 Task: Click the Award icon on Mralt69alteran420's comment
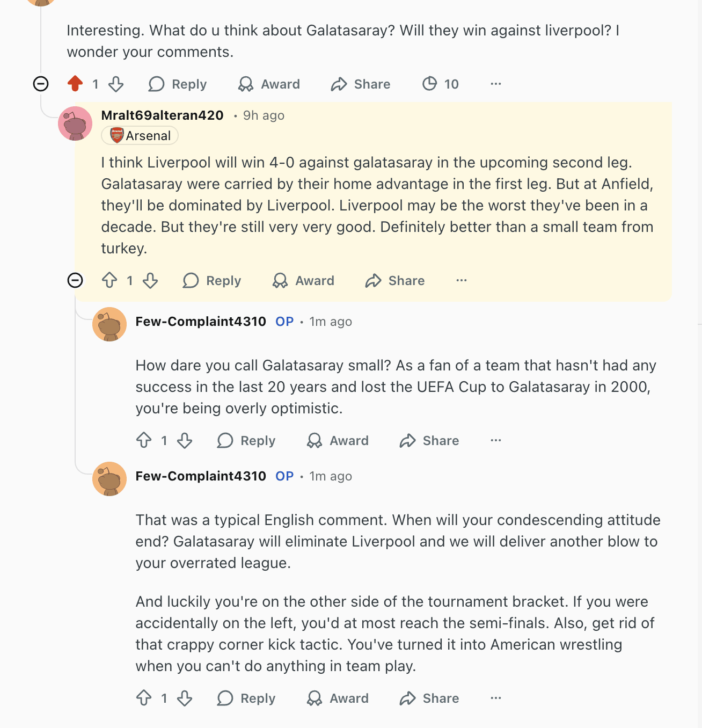point(280,280)
